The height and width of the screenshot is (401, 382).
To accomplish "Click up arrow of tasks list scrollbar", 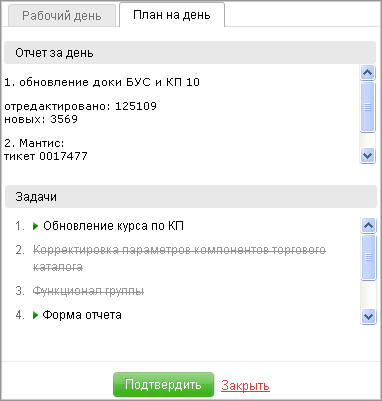I will (368, 225).
